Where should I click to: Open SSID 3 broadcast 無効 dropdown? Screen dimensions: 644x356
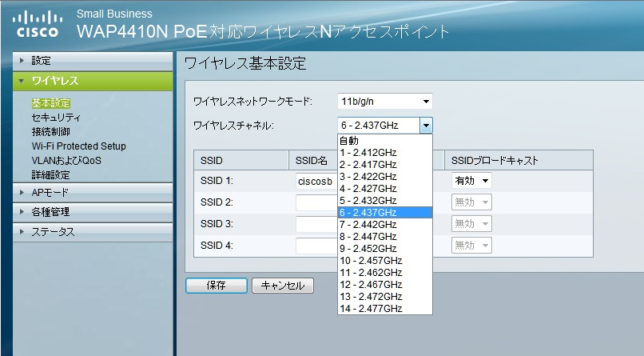[x=471, y=224]
